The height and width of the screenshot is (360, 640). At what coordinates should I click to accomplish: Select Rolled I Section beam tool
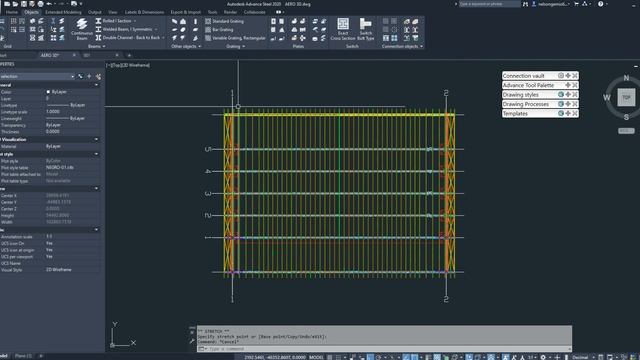point(113,21)
